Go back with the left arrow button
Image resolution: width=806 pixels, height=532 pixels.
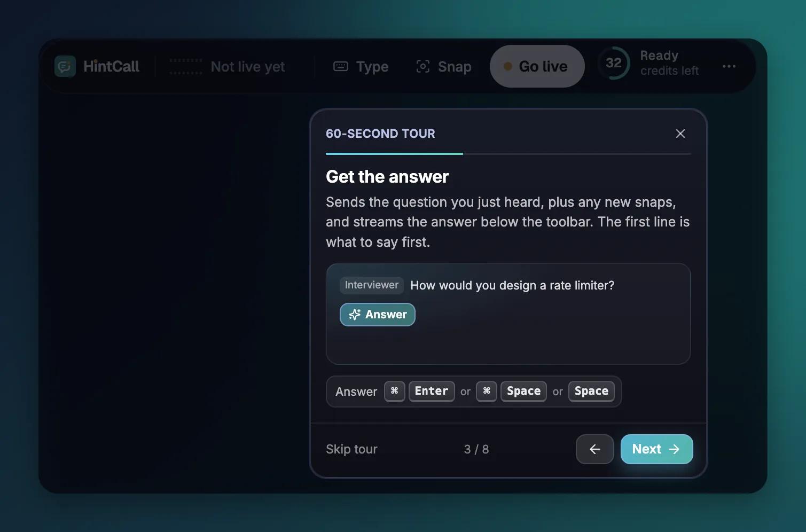click(x=595, y=449)
